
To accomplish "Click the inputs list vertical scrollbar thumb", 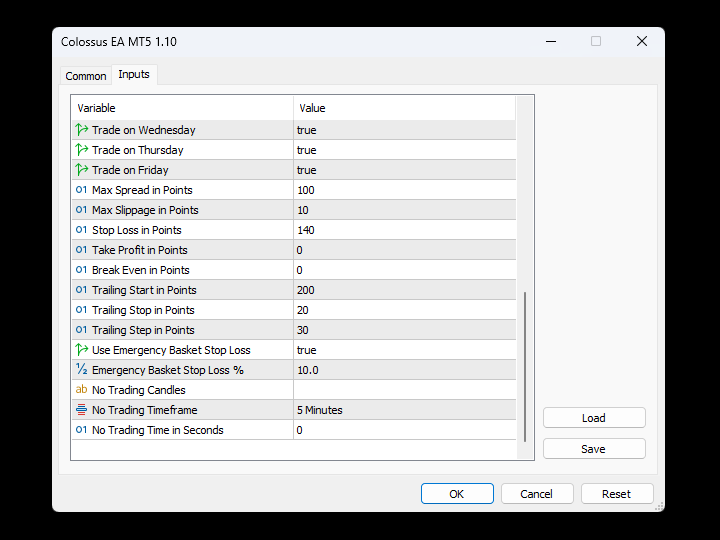I will click(x=525, y=367).
